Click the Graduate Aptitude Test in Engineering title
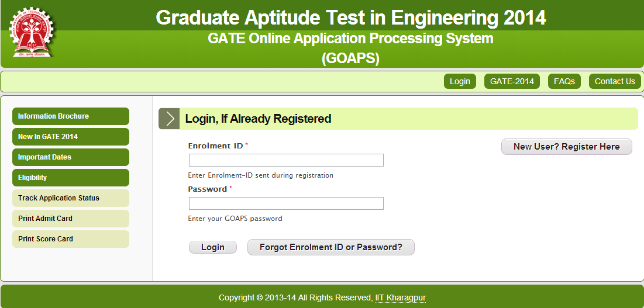The width and height of the screenshot is (644, 308). (x=350, y=18)
